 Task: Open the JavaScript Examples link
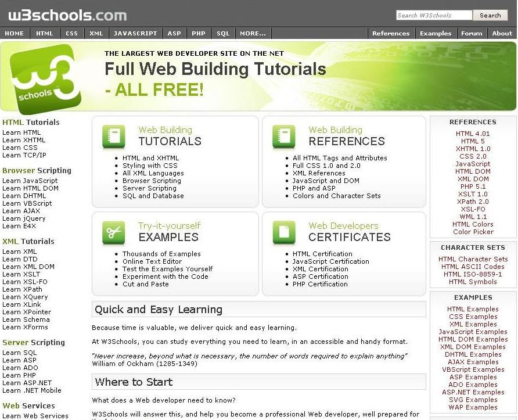point(473,332)
